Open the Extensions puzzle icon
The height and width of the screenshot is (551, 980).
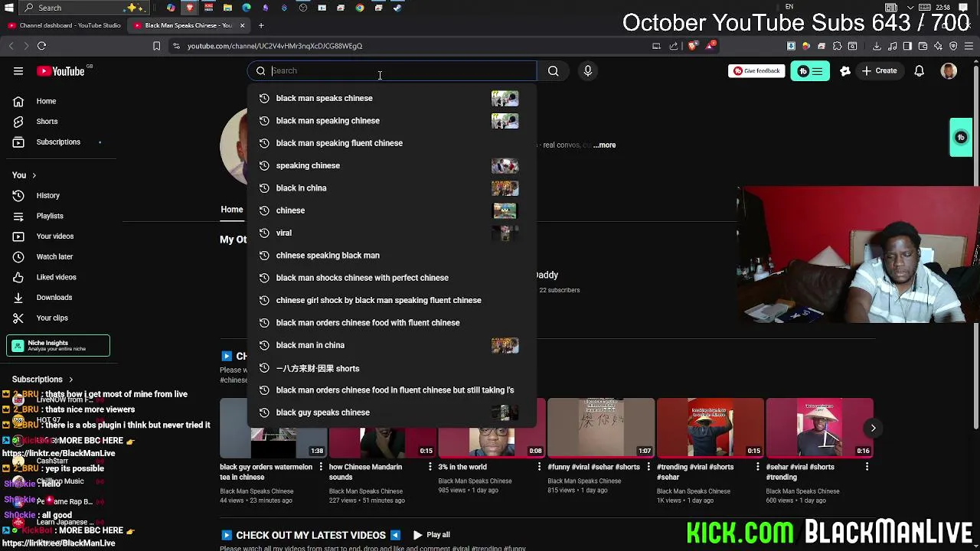pos(837,46)
